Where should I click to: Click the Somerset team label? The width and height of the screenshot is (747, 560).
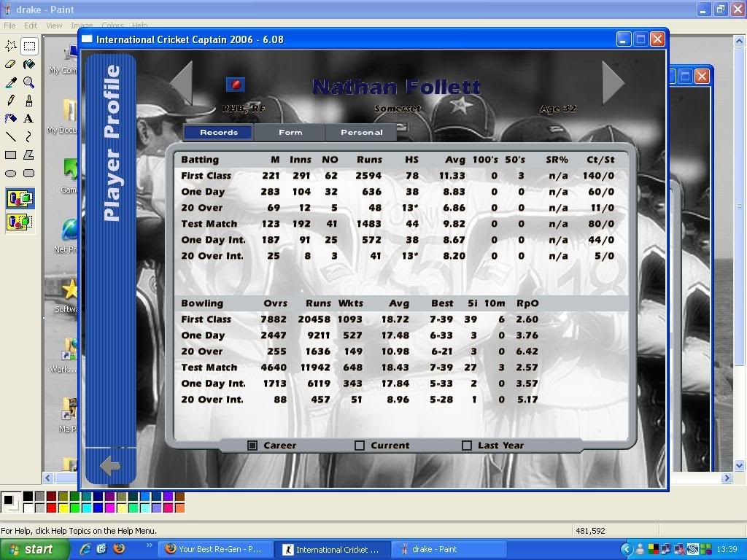click(398, 109)
